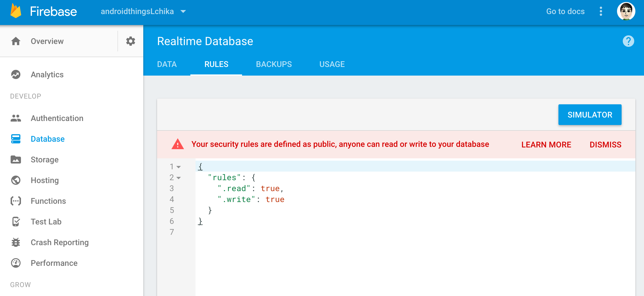Open the Performance section
The width and height of the screenshot is (644, 296).
pos(54,263)
